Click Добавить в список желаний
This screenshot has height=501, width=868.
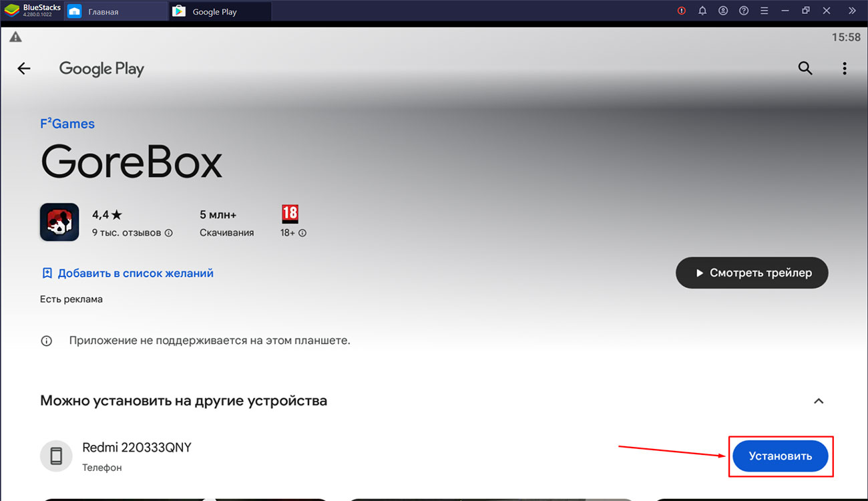click(128, 273)
